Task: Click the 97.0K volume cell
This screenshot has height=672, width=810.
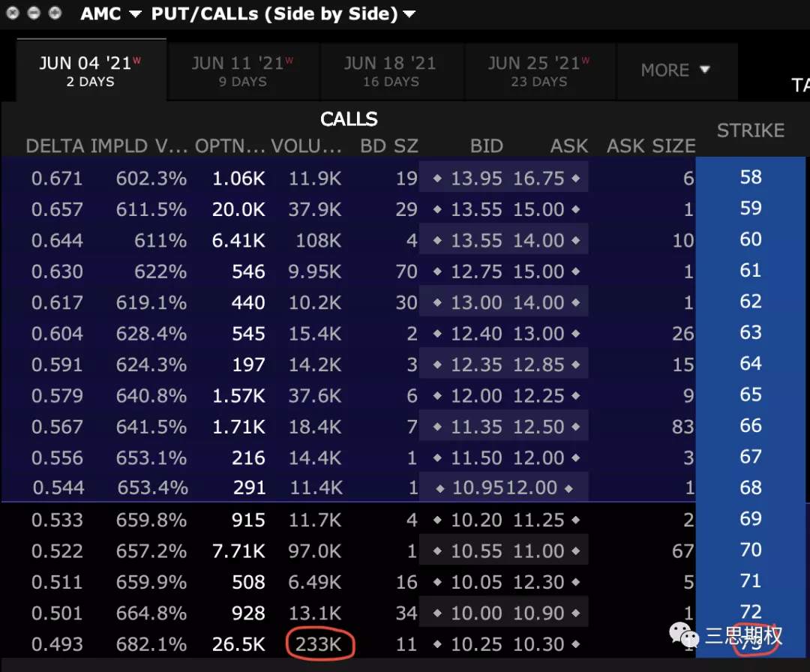Action: (314, 551)
